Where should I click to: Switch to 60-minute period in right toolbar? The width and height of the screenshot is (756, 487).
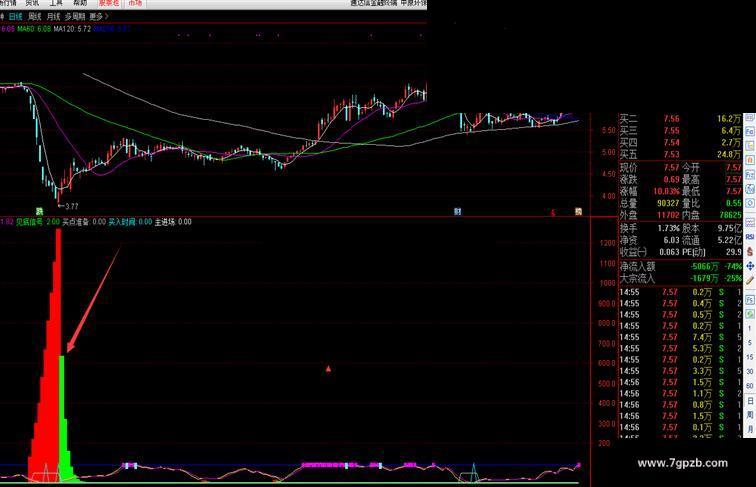[x=750, y=386]
